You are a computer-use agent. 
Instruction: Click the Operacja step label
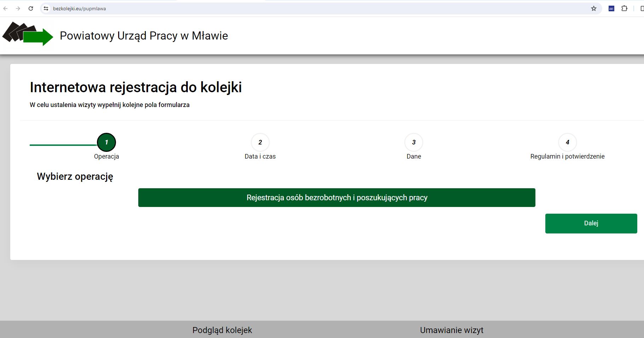[x=106, y=156]
